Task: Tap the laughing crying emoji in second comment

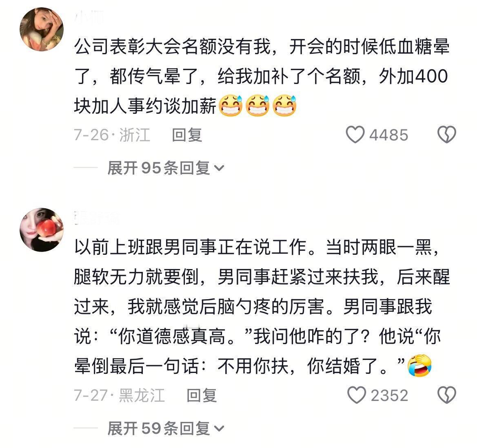Action: click(x=419, y=366)
